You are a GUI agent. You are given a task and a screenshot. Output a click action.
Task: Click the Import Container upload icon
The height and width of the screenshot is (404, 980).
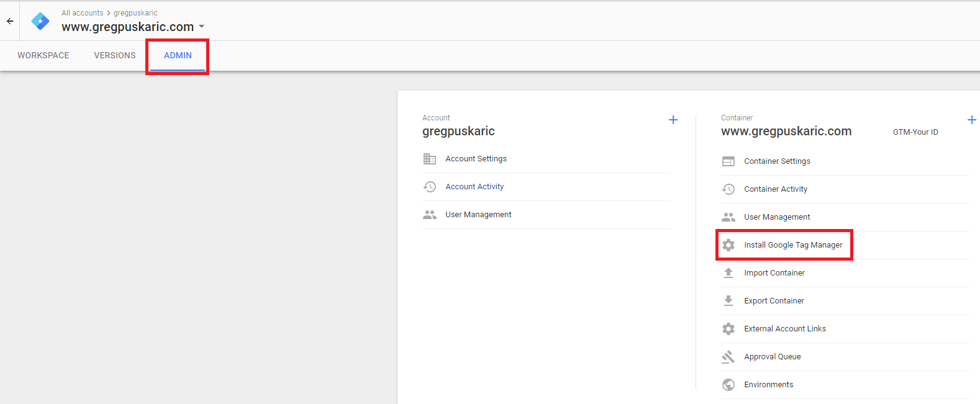pyautogui.click(x=728, y=273)
